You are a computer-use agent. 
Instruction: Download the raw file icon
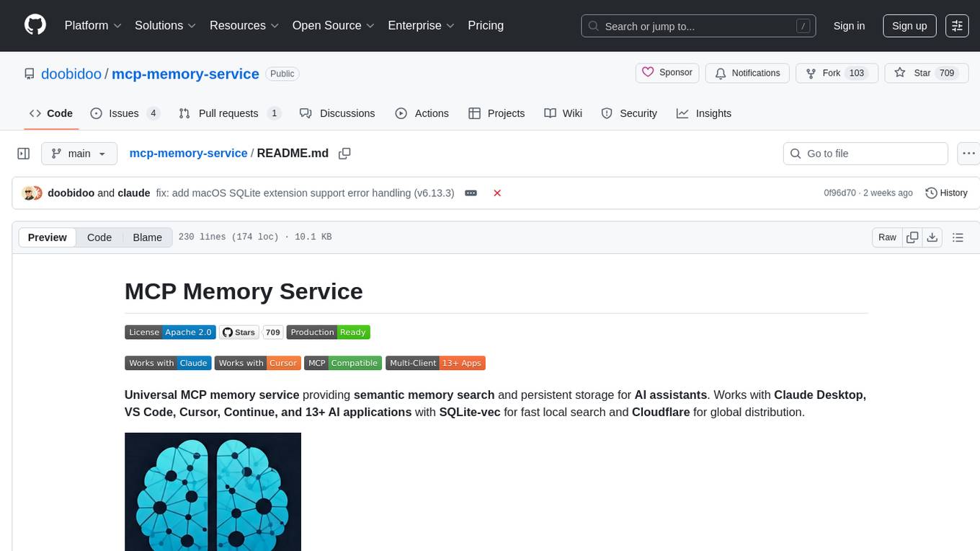point(932,237)
